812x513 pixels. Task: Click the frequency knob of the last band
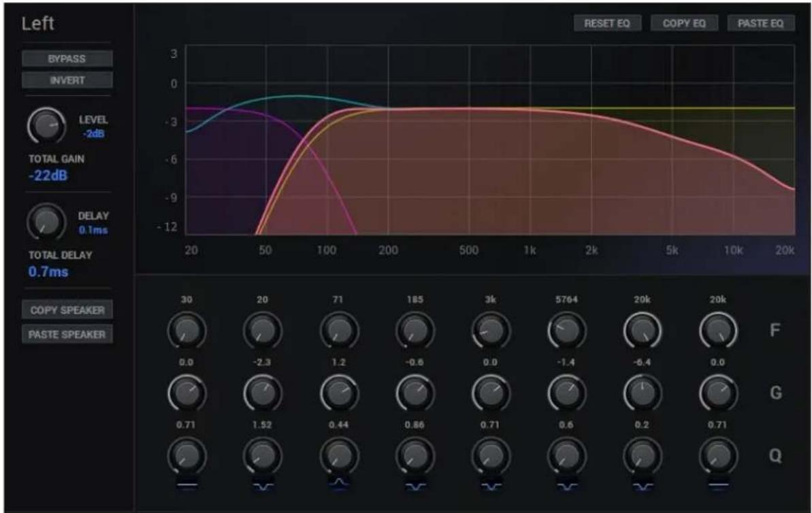718,330
